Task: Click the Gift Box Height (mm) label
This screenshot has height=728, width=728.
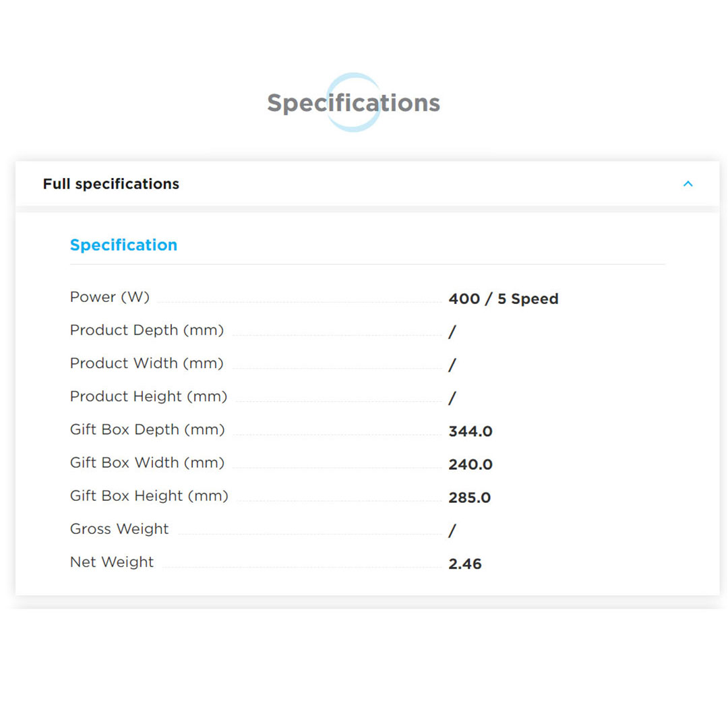Action: (x=149, y=496)
